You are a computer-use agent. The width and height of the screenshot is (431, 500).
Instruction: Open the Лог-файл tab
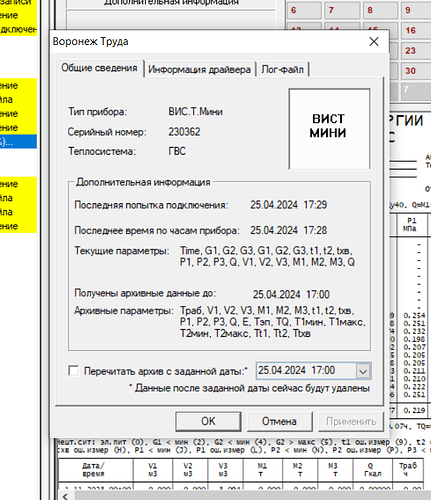pyautogui.click(x=282, y=69)
